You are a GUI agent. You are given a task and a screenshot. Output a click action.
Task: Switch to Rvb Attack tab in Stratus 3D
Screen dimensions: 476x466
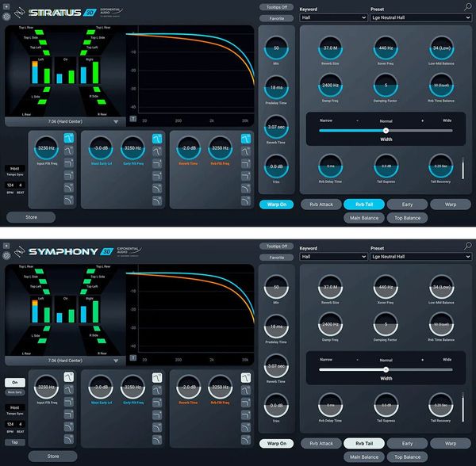click(321, 204)
